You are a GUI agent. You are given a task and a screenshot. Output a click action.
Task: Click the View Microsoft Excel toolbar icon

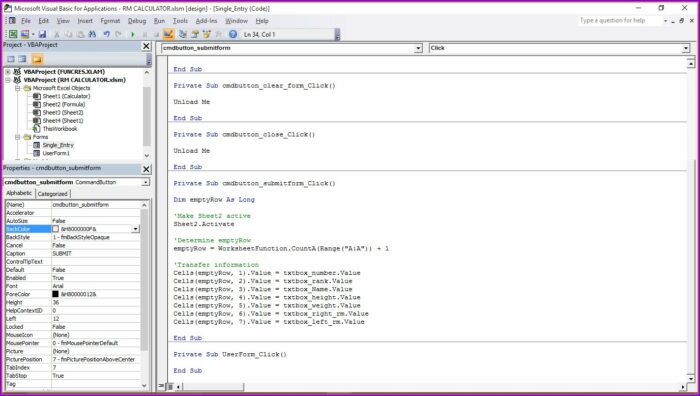(13, 34)
